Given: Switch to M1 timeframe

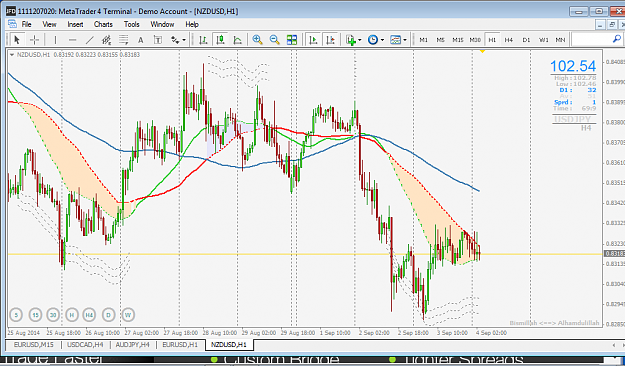Looking at the screenshot, I should click(423, 40).
